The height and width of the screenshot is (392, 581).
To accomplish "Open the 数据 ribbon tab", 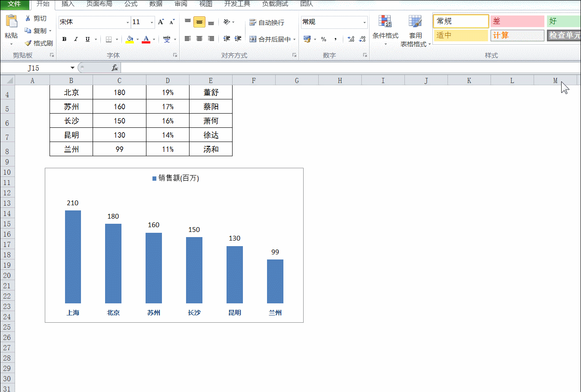I will point(156,4).
